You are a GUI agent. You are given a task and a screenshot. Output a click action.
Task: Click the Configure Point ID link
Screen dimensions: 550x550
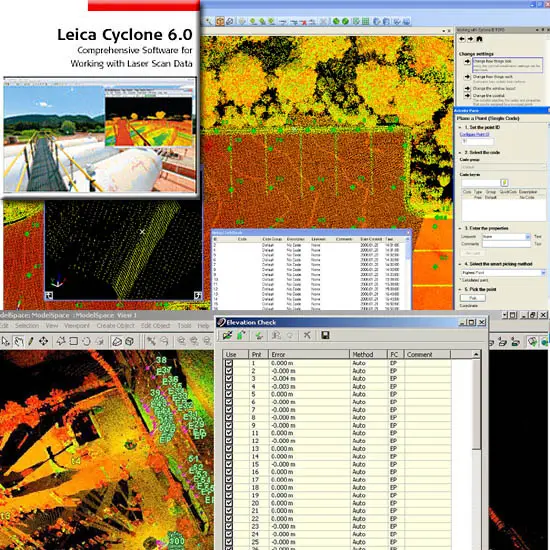tap(474, 134)
